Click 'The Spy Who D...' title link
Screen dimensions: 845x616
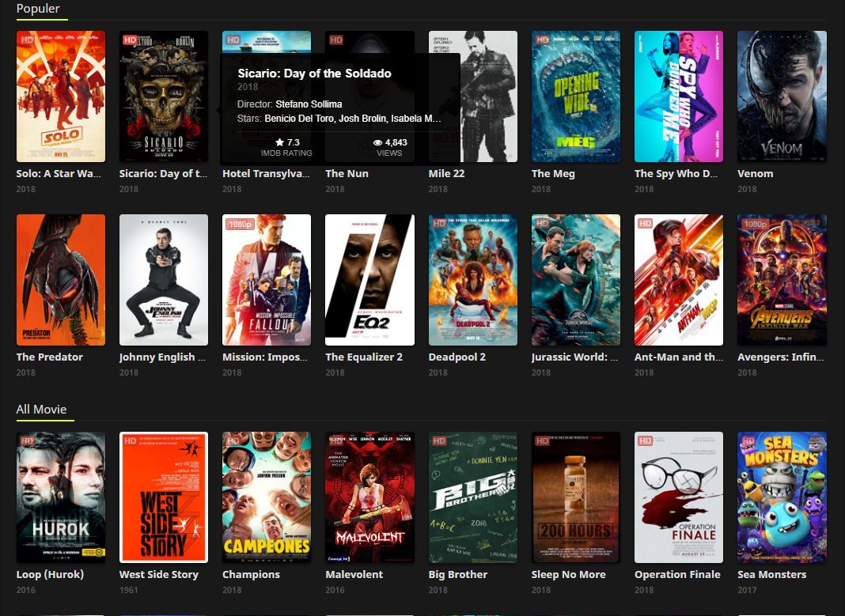(x=676, y=173)
